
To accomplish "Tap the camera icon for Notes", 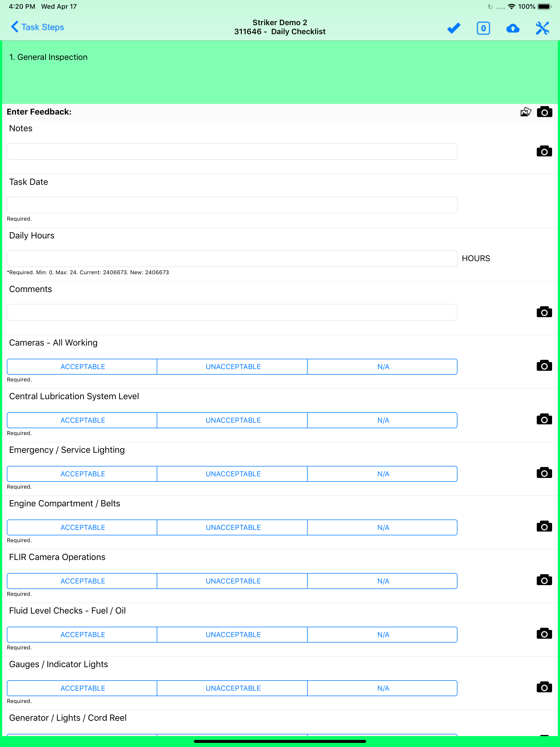I will [x=544, y=151].
